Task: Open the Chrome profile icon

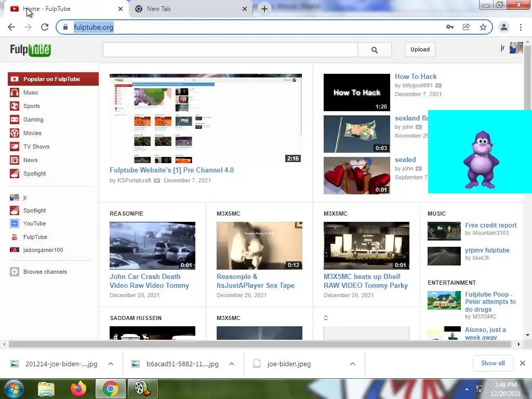Action: (x=504, y=27)
